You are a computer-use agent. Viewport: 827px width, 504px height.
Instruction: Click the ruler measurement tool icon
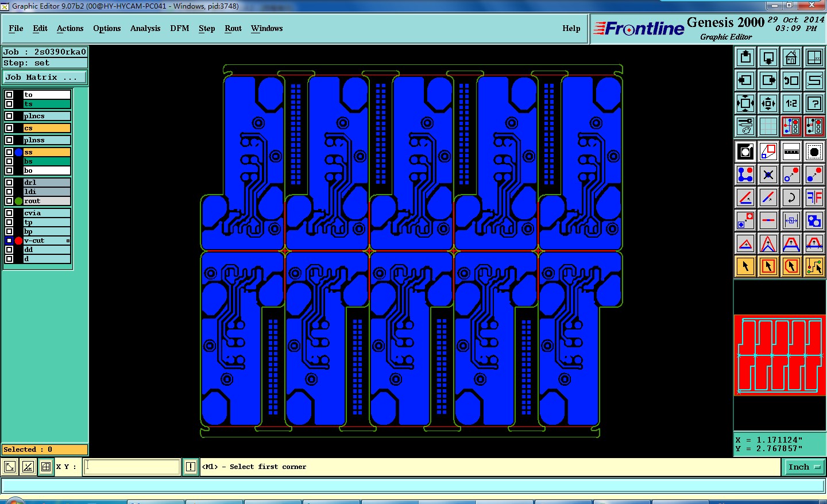point(791,152)
